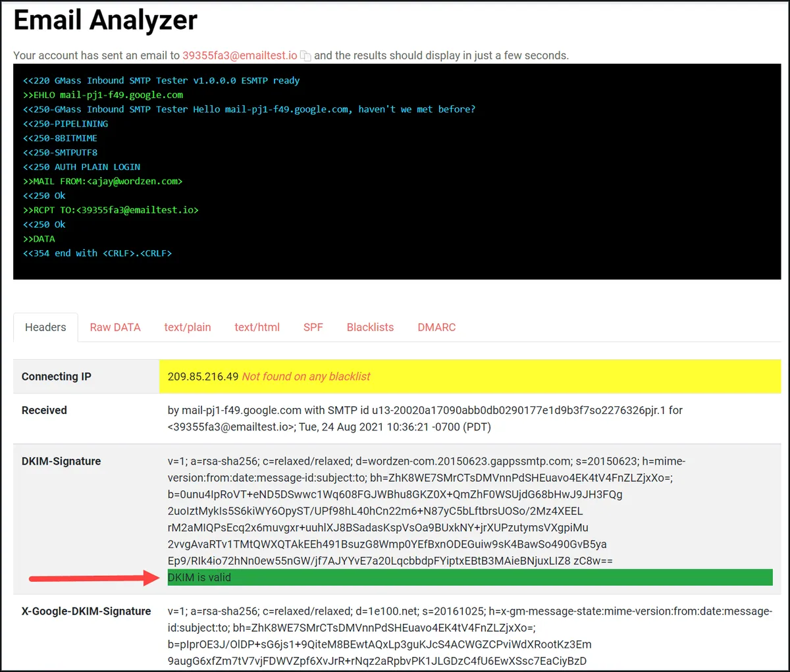This screenshot has height=672, width=790.
Task: Click the '<<250-SMTPUTF8' log line
Action: (60, 153)
